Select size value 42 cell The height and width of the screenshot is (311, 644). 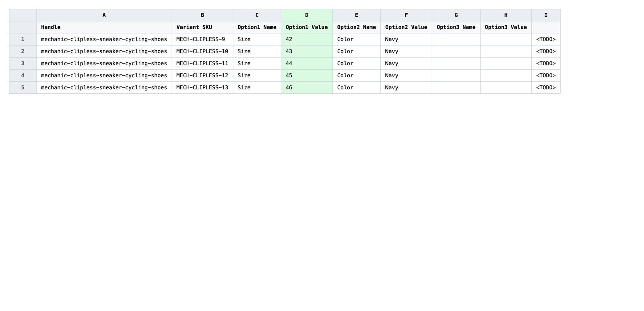click(x=307, y=39)
